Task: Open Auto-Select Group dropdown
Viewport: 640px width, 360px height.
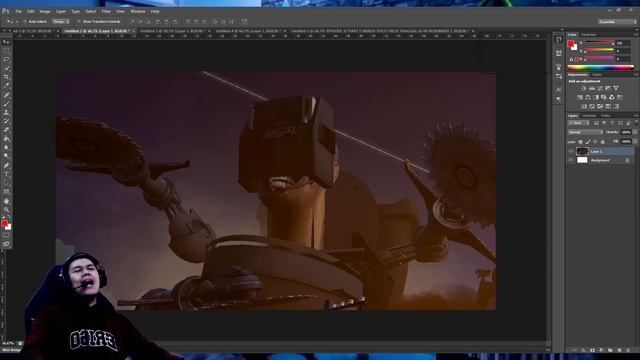Action: 60,21
